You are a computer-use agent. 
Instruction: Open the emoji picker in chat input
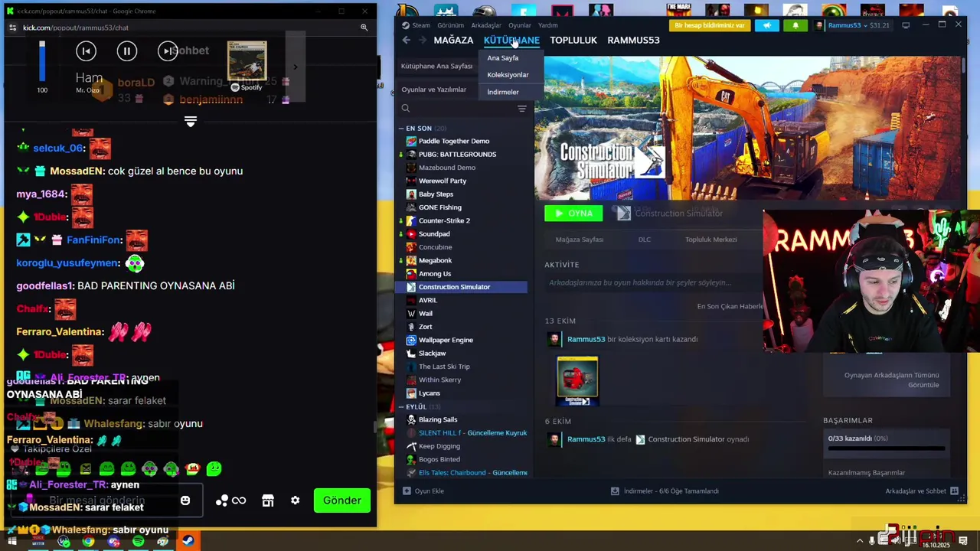coord(185,500)
